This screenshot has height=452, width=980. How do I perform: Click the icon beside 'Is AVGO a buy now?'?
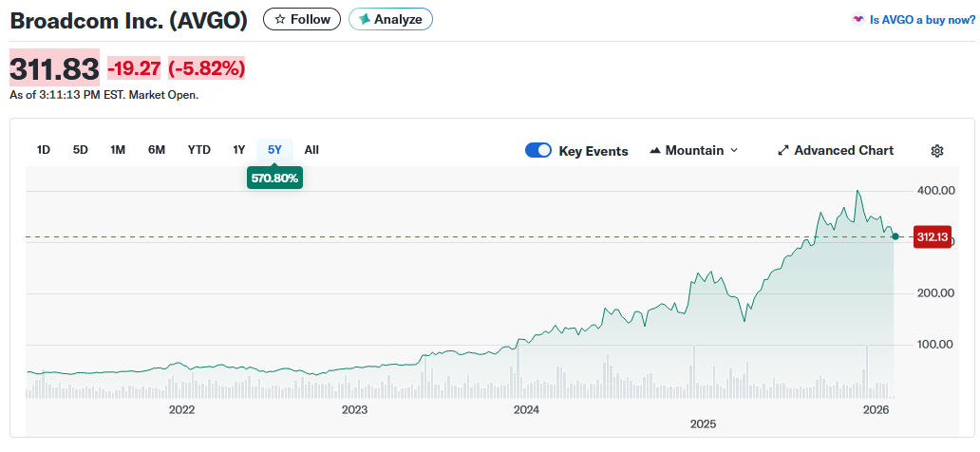pos(858,19)
